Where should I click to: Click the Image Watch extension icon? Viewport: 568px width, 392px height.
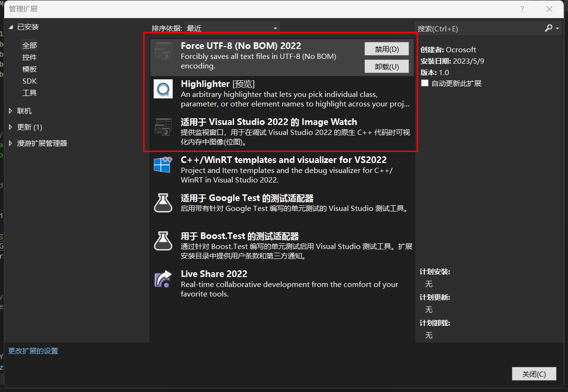click(x=163, y=127)
